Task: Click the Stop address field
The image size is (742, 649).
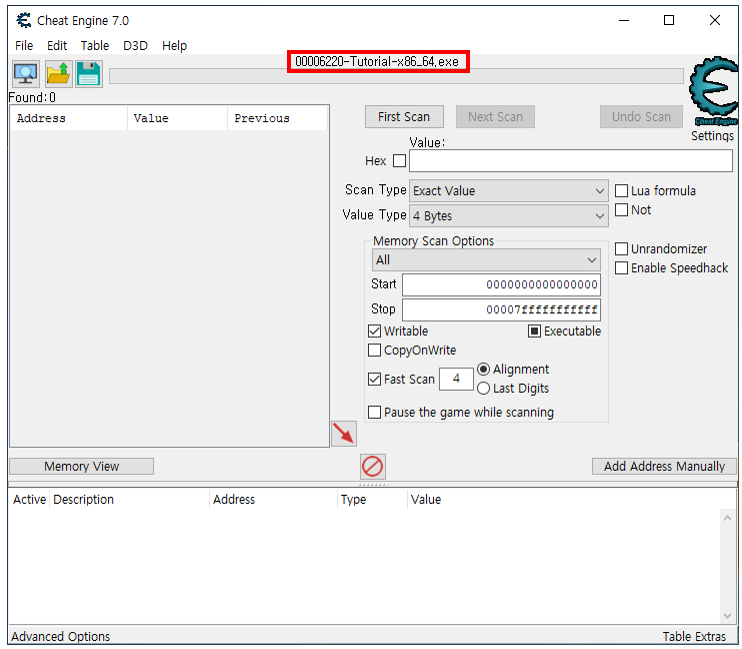Action: point(501,310)
